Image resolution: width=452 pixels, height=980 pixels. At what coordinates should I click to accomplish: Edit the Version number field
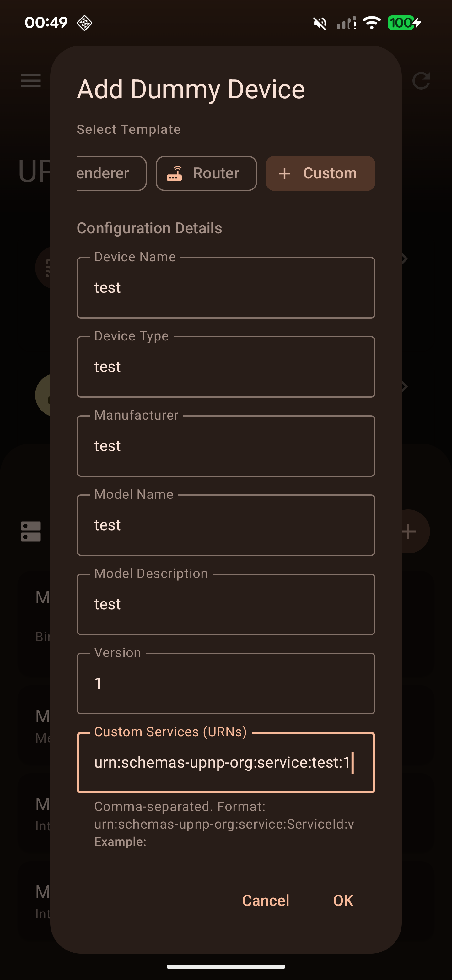226,683
